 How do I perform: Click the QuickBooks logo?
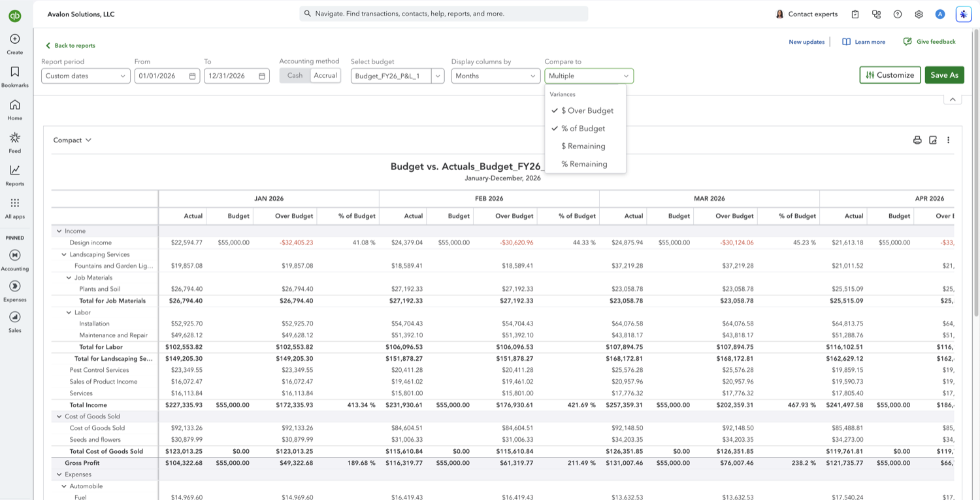tap(14, 16)
